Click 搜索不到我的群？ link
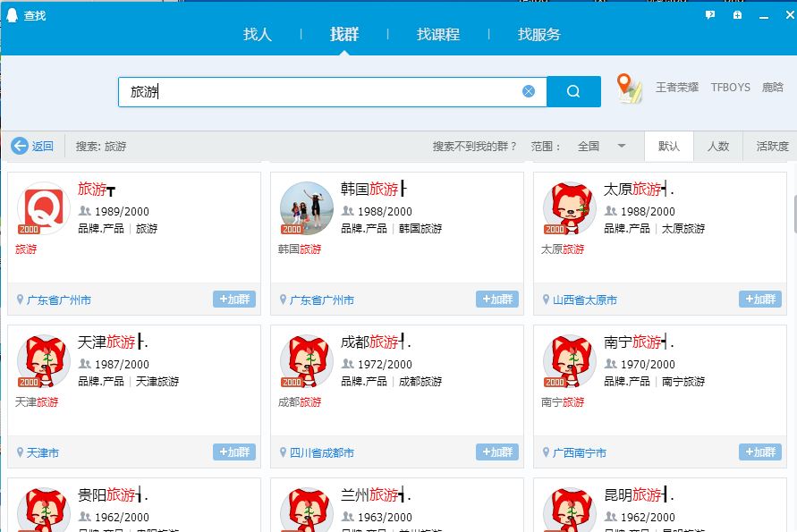 click(474, 147)
